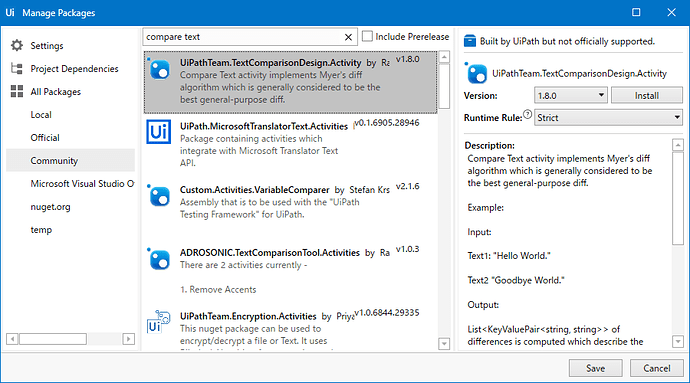Viewport: 690px width, 383px height.
Task: Maximize the Manage Packages window
Action: coord(636,12)
